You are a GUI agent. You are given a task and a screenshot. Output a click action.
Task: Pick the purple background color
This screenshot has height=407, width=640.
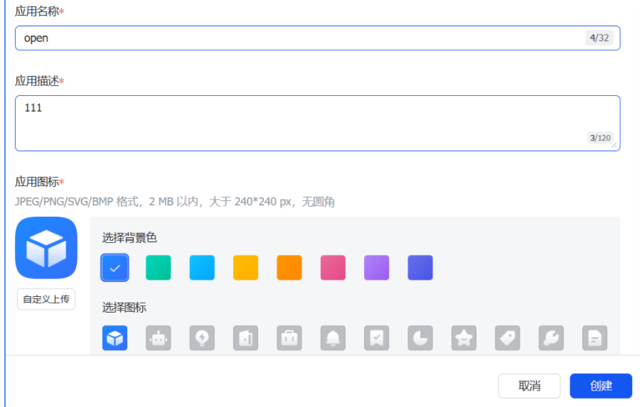(377, 267)
